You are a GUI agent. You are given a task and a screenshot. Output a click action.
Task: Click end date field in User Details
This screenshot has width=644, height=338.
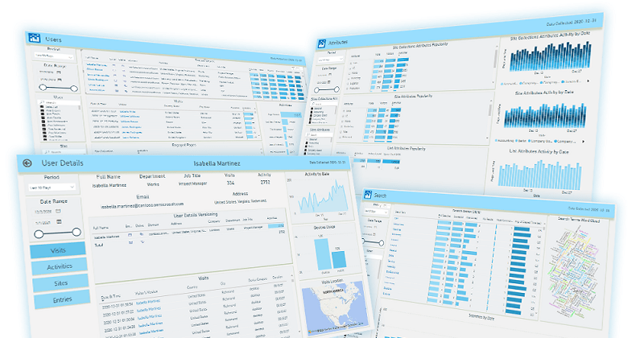click(x=44, y=222)
